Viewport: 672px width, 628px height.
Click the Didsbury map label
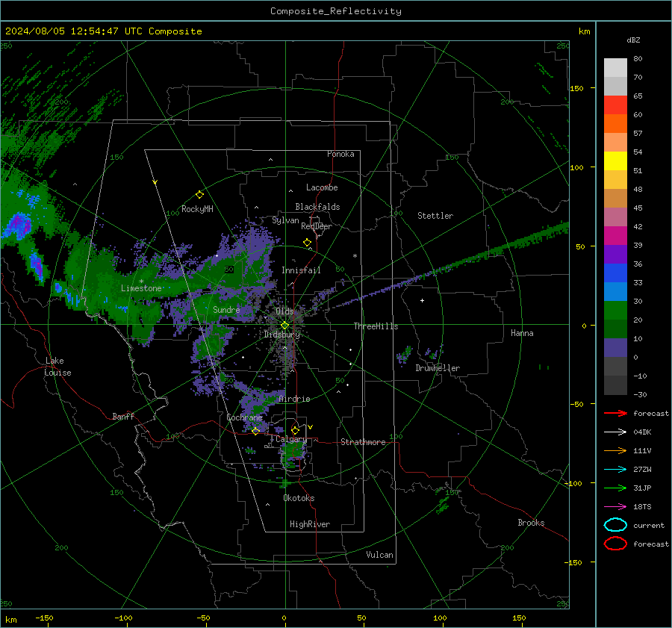(x=282, y=335)
